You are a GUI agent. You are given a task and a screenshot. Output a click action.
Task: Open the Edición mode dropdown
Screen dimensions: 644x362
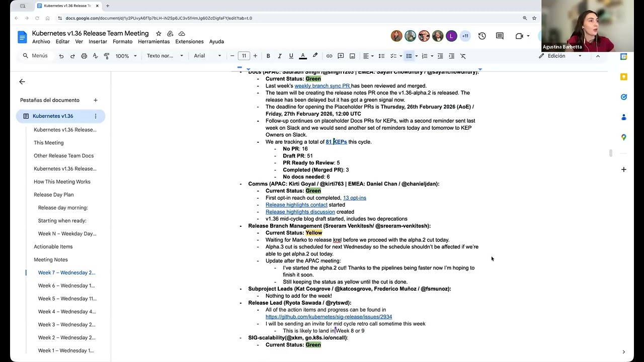pyautogui.click(x=560, y=56)
